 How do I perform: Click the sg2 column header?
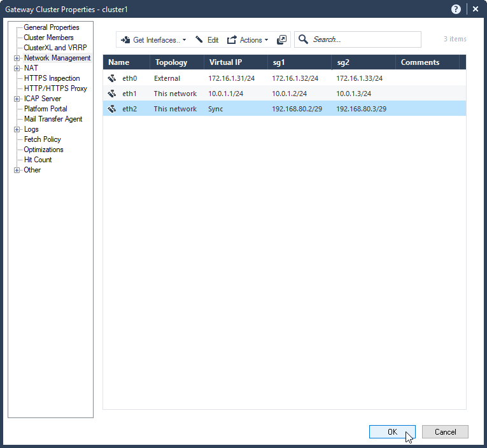pyautogui.click(x=363, y=62)
